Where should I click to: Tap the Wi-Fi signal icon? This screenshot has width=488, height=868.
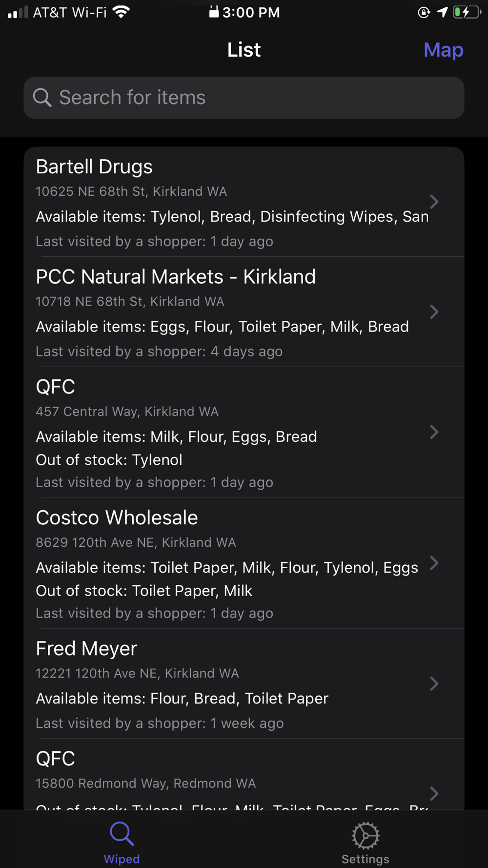(121, 12)
